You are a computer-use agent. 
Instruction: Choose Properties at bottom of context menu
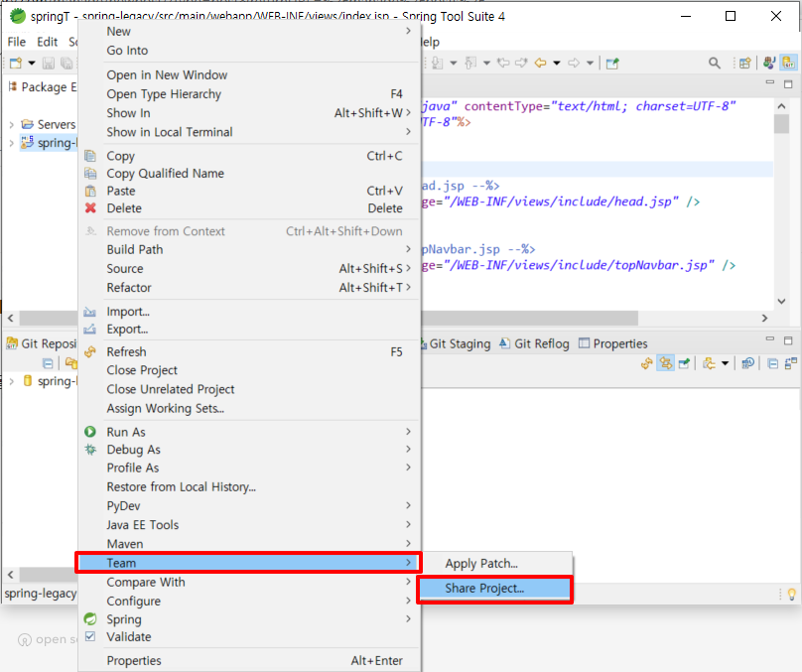(249, 661)
